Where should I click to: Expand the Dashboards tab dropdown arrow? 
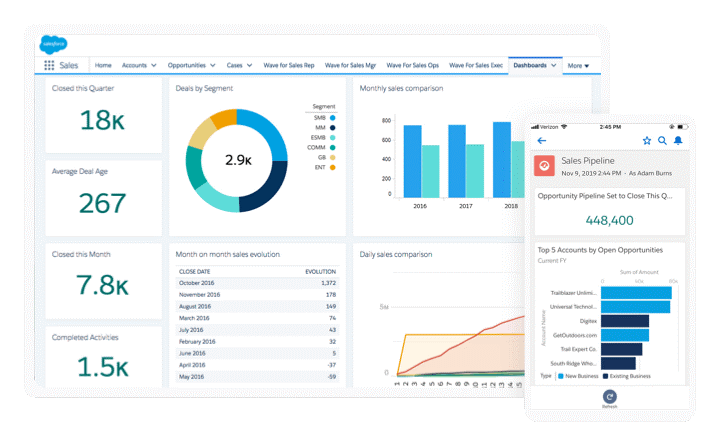point(553,65)
